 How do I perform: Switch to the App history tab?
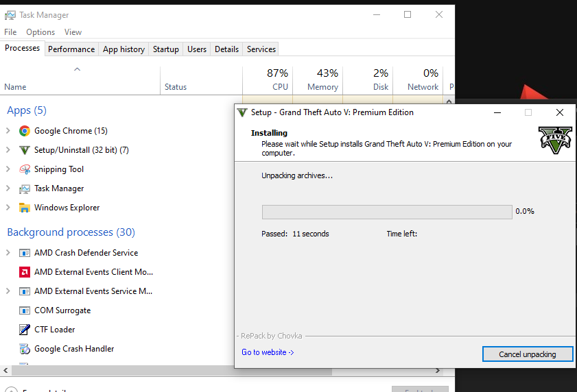point(123,49)
